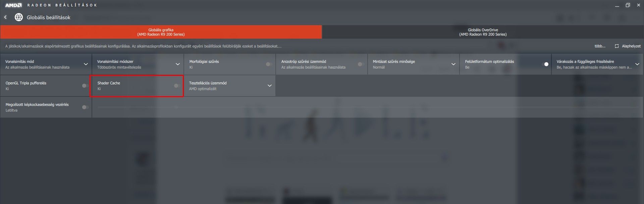Screen dimensions: 644x204
Task: Click the 'Többszörös mintavételezés' value text
Action: 119,67
